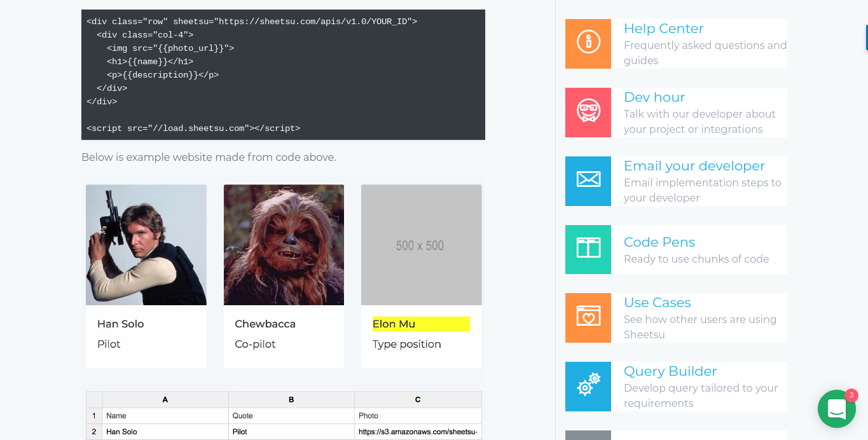The height and width of the screenshot is (440, 868).
Task: Click the img src photo_url code line
Action: coord(170,48)
